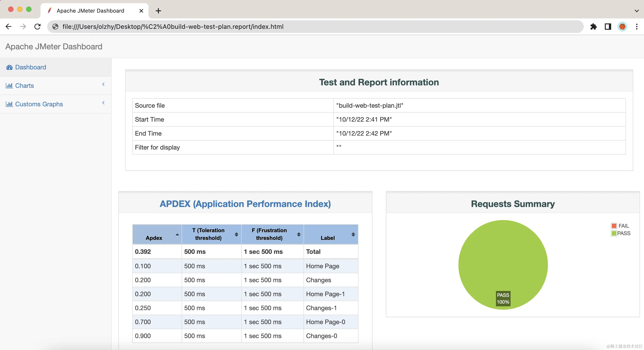Expand the Customs Graphs submenu chevron
Screen dimensions: 644x350
(103, 103)
